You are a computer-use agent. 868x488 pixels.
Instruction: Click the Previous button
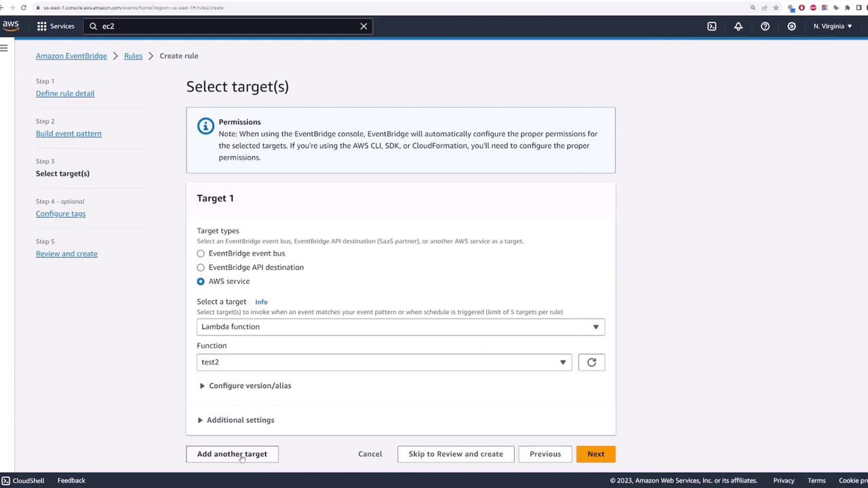(x=545, y=454)
